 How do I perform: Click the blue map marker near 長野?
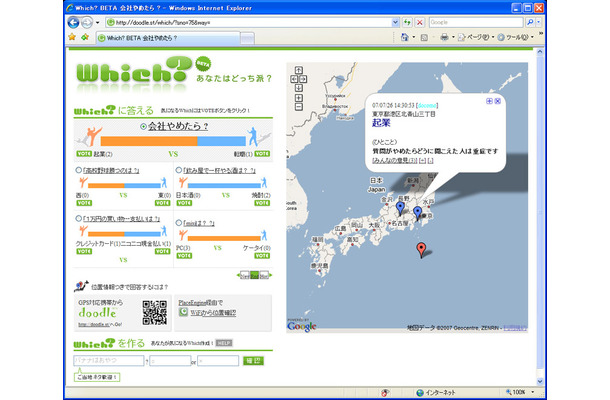tap(400, 207)
